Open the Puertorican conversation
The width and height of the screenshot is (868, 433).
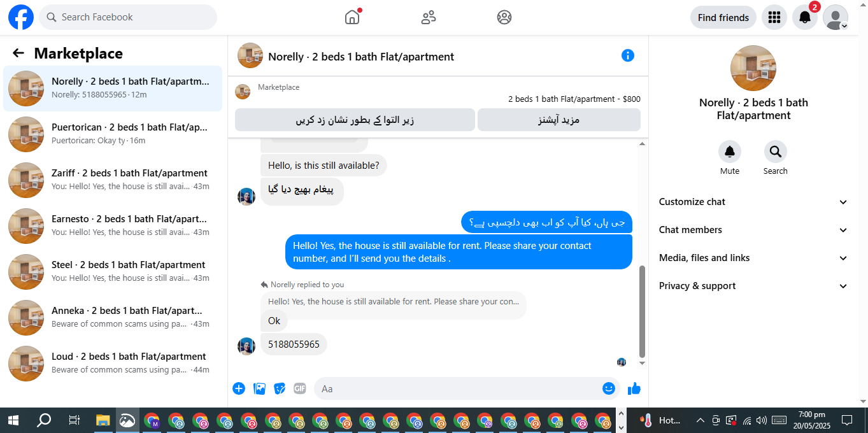coord(113,134)
